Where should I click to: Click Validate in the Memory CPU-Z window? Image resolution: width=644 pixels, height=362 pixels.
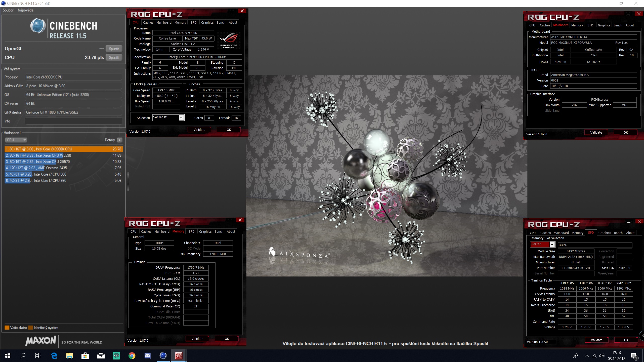pyautogui.click(x=197, y=339)
